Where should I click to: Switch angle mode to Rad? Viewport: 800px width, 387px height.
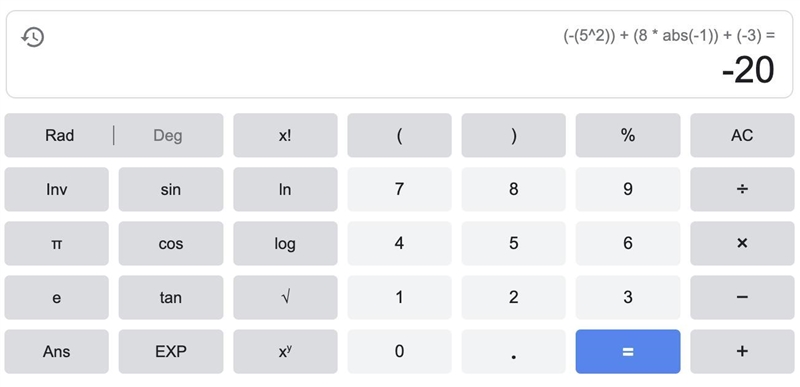59,135
